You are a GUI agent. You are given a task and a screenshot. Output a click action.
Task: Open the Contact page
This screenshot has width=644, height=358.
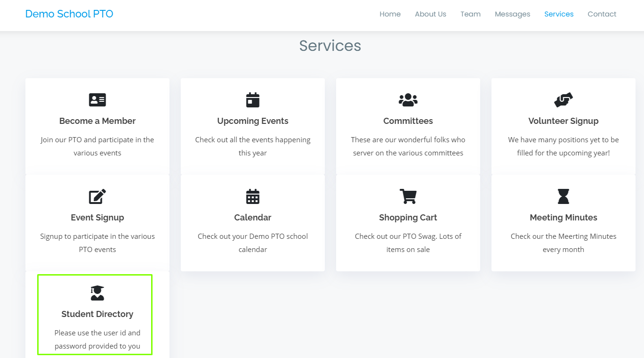coord(602,14)
